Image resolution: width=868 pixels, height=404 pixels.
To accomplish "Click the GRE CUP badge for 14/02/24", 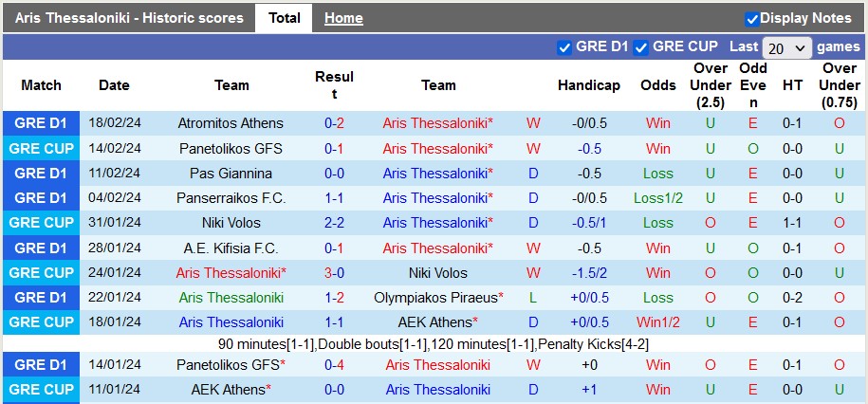I will coord(41,148).
